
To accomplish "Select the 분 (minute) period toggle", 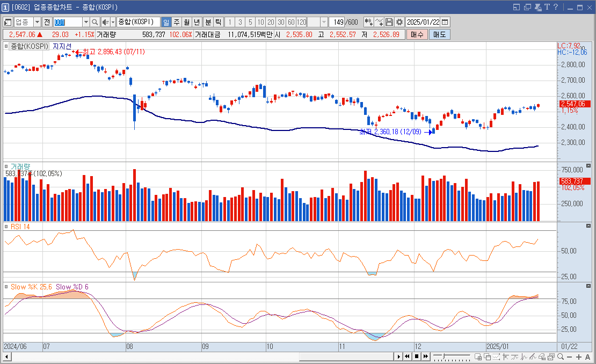I will 208,22.
